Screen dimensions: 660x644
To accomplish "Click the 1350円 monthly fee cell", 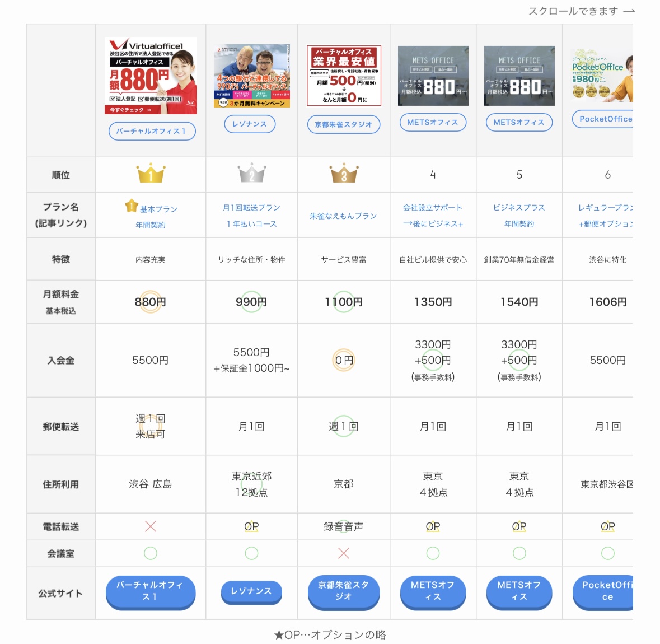I will [x=433, y=302].
